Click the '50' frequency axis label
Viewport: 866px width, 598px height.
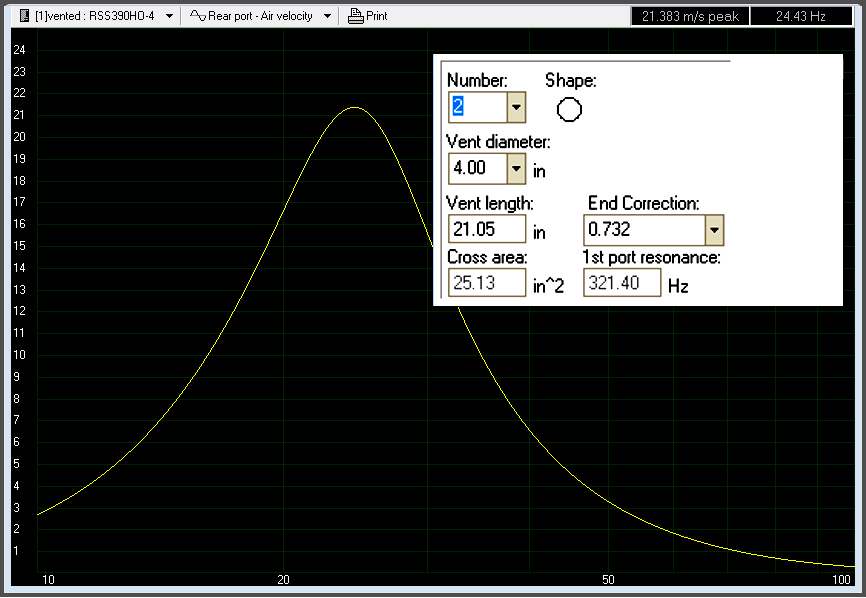pyautogui.click(x=608, y=579)
